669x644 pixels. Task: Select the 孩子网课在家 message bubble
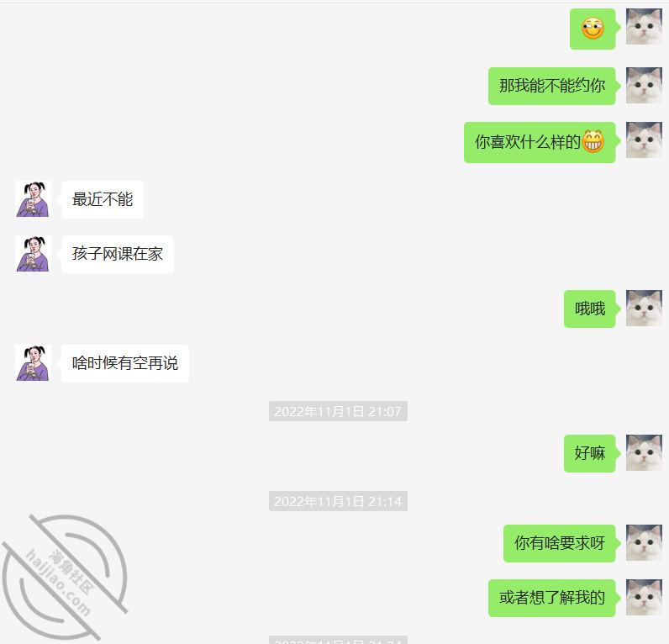[x=118, y=254]
